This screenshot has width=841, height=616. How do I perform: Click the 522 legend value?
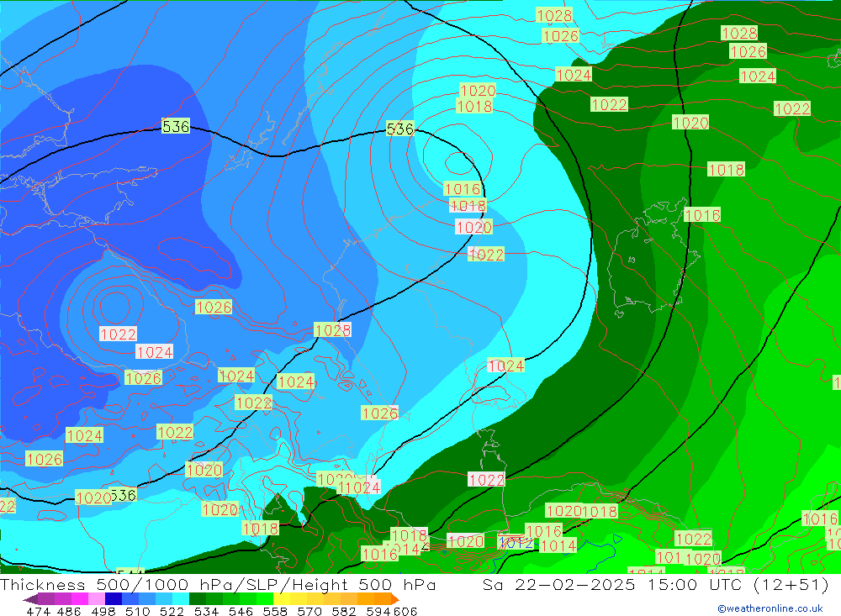pos(172,611)
